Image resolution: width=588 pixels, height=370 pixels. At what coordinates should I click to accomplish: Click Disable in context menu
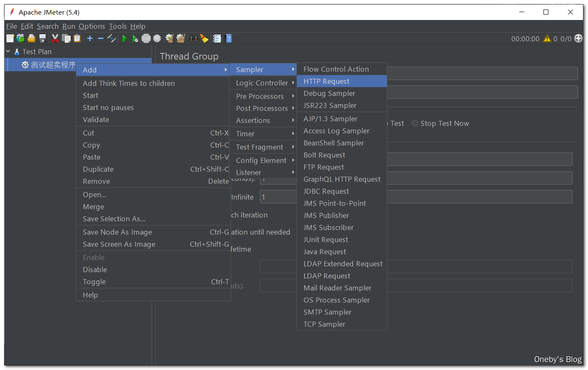153,270
